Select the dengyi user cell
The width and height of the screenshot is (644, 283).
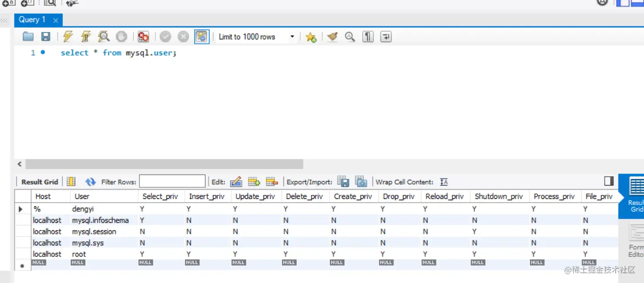[104, 209]
